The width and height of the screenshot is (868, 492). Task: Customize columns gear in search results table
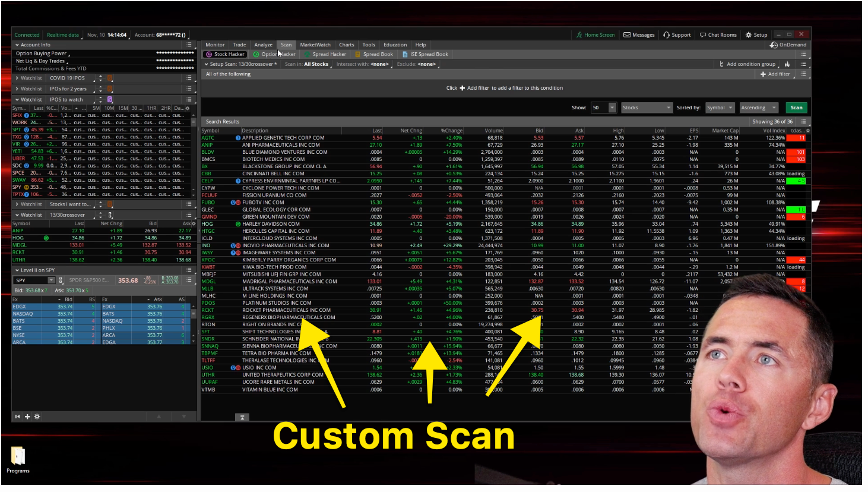pos(807,131)
